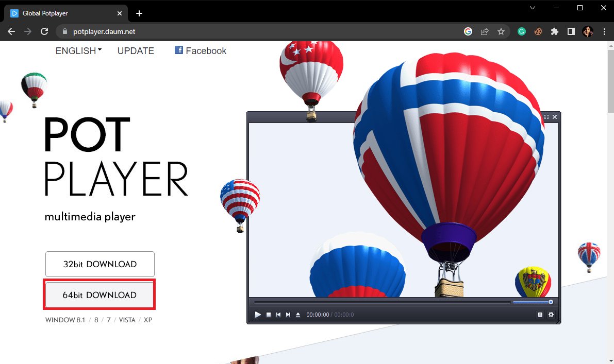This screenshot has width=614, height=364.
Task: Bookmark this page with star icon
Action: 501,32
